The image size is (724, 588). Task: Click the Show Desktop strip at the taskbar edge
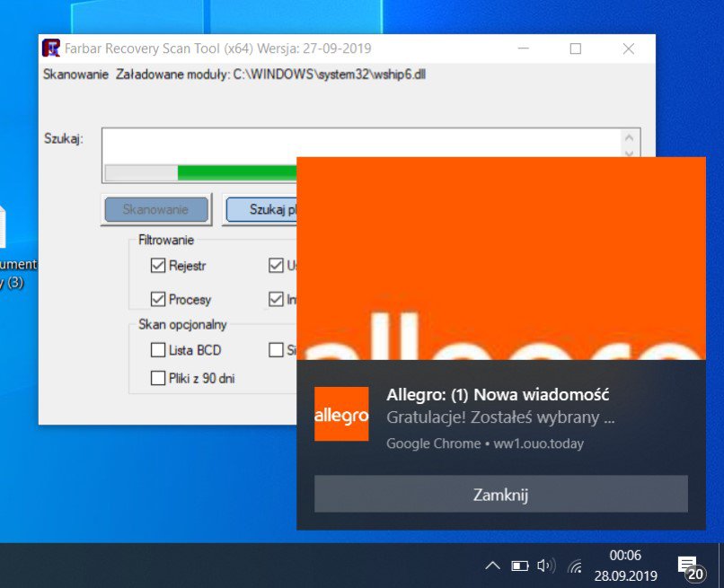[x=720, y=566]
